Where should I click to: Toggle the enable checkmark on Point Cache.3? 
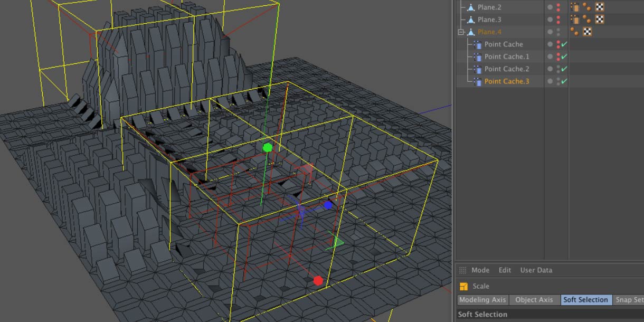click(x=564, y=81)
